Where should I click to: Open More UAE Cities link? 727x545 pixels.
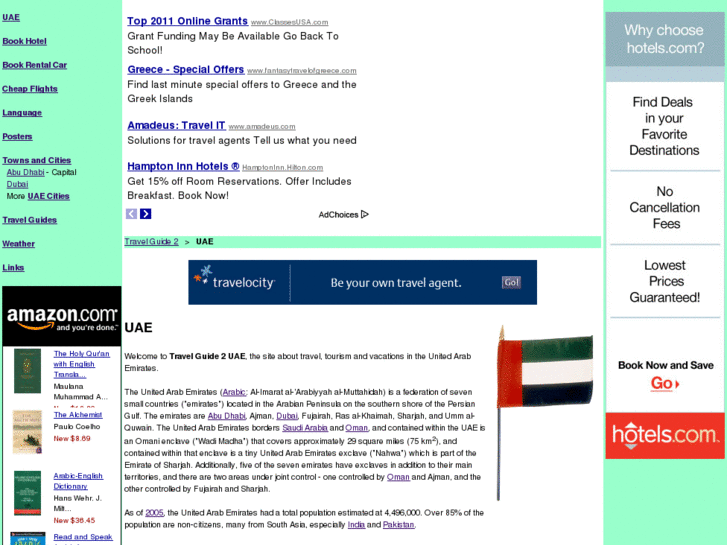coord(48,196)
